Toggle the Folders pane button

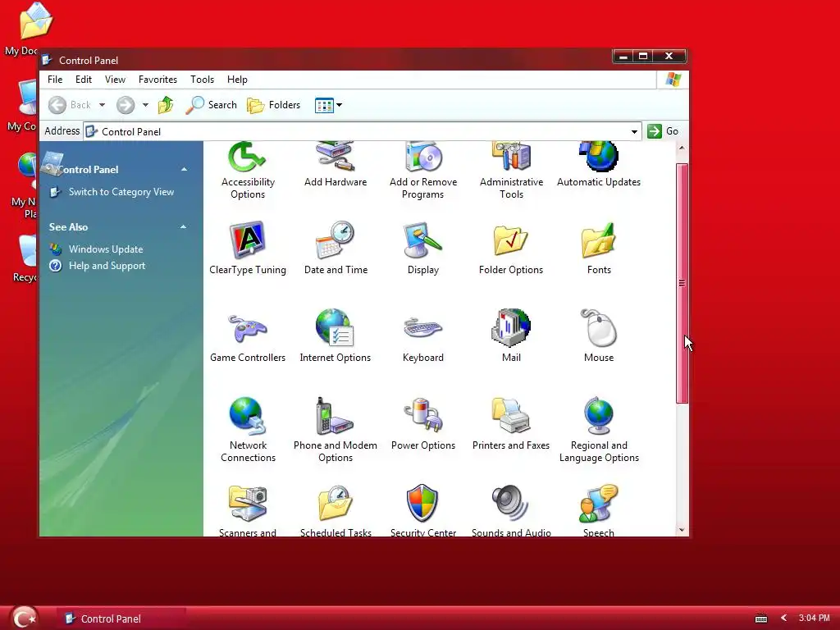coord(274,105)
